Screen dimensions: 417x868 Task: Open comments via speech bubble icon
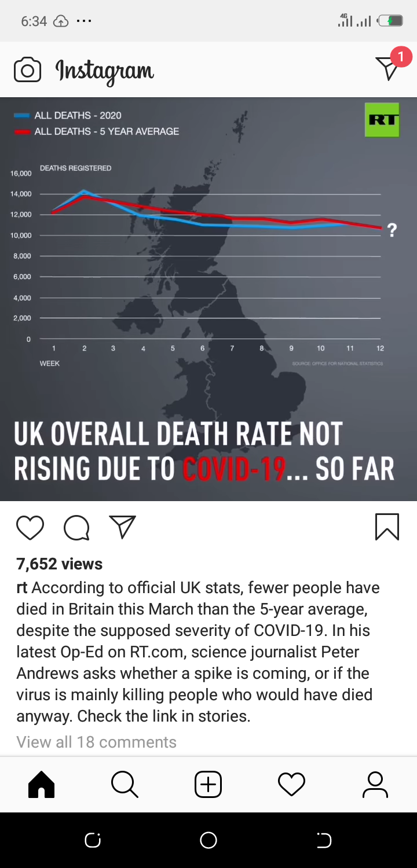(x=76, y=528)
